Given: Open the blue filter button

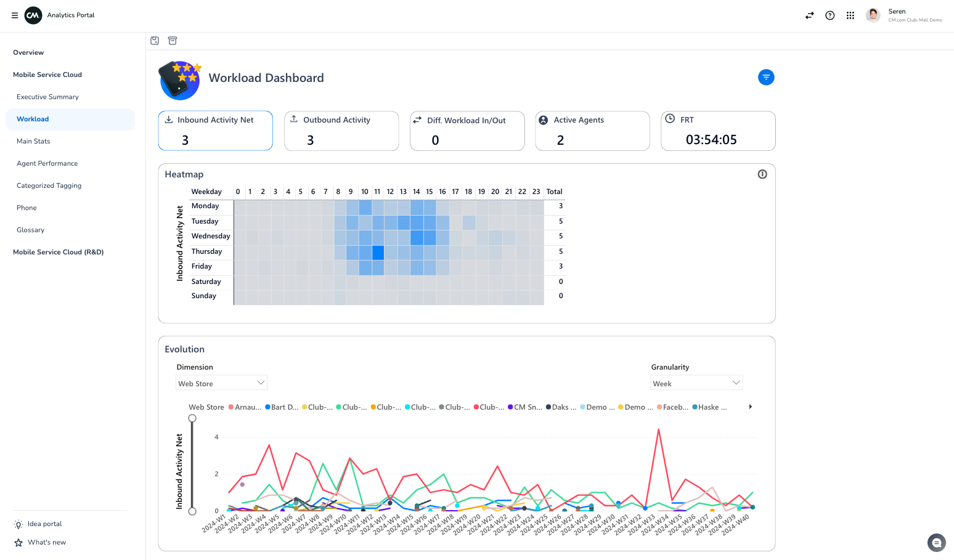Looking at the screenshot, I should [x=765, y=77].
